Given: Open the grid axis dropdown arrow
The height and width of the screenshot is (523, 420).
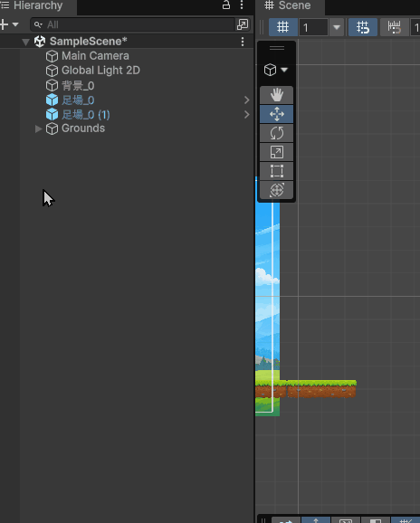Looking at the screenshot, I should click(x=337, y=27).
